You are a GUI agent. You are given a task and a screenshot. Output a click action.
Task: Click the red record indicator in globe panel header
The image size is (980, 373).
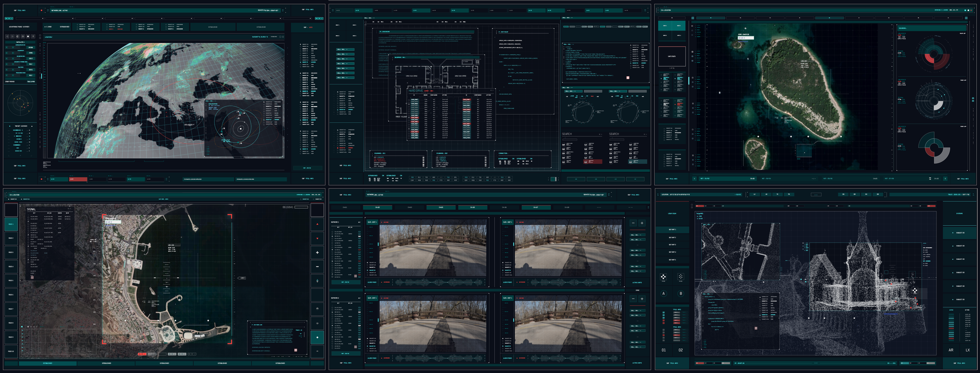tap(42, 11)
